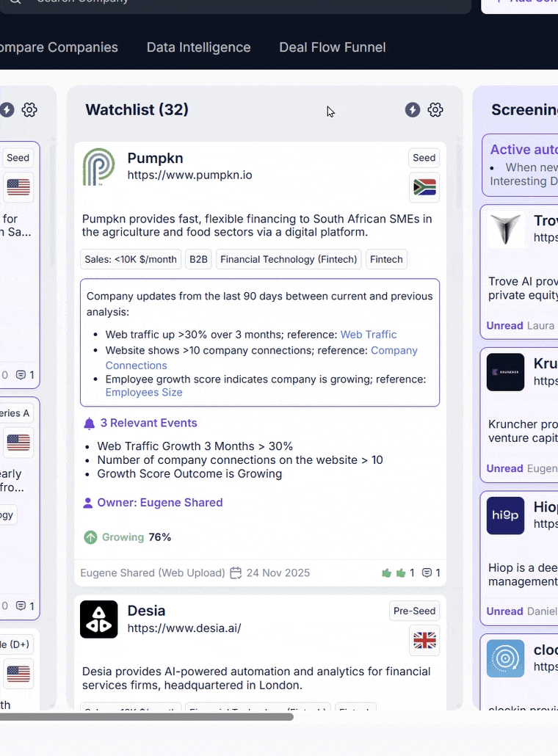Image resolution: width=558 pixels, height=756 pixels.
Task: Click the Pumpkn company logo
Action: pyautogui.click(x=99, y=167)
